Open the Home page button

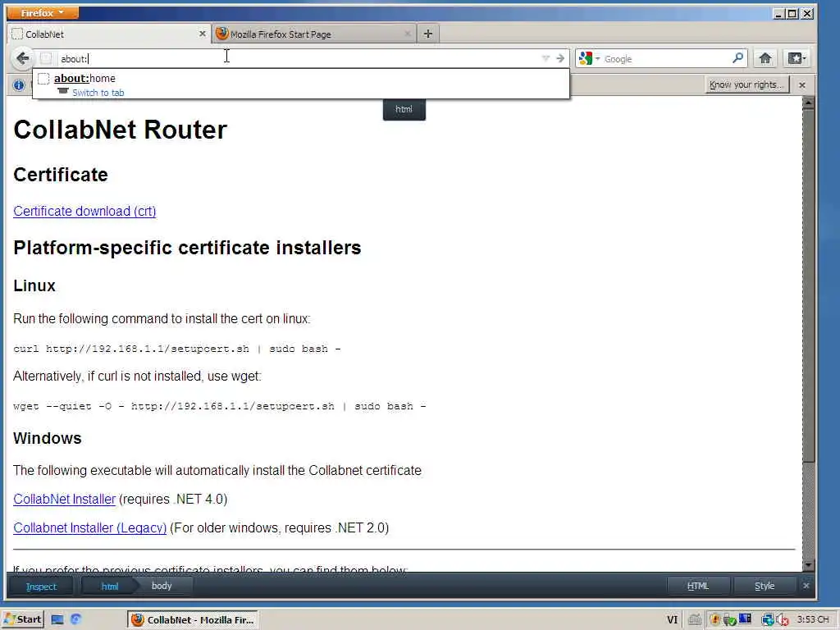765,58
